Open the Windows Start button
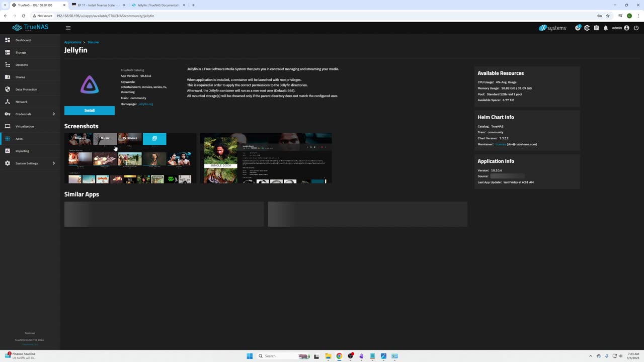644x362 pixels. click(x=250, y=356)
